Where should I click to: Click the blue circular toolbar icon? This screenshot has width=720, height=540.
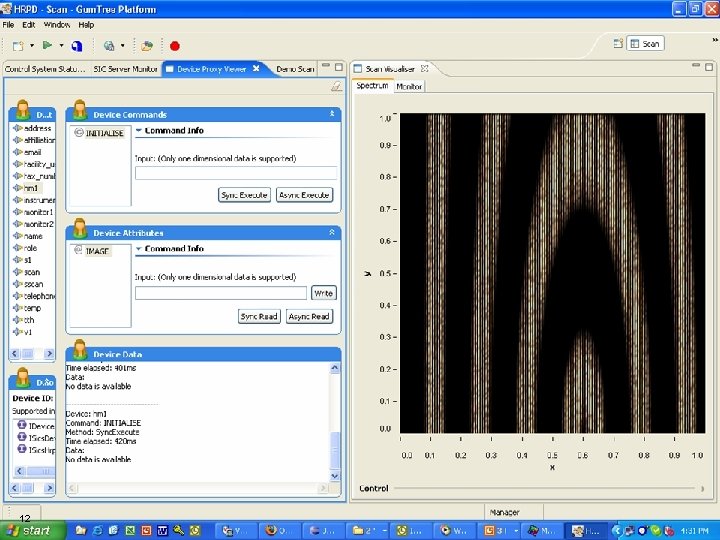point(77,46)
